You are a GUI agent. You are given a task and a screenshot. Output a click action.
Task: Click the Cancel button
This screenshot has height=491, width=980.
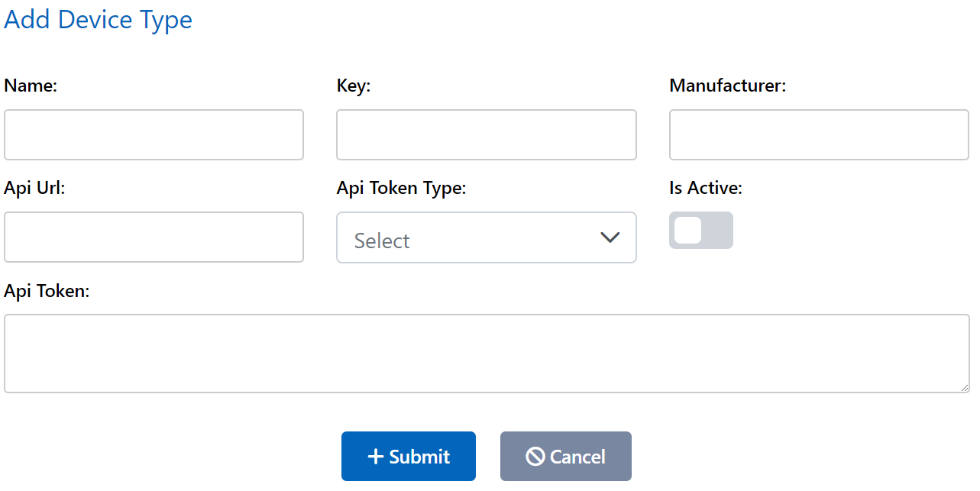pyautogui.click(x=565, y=456)
